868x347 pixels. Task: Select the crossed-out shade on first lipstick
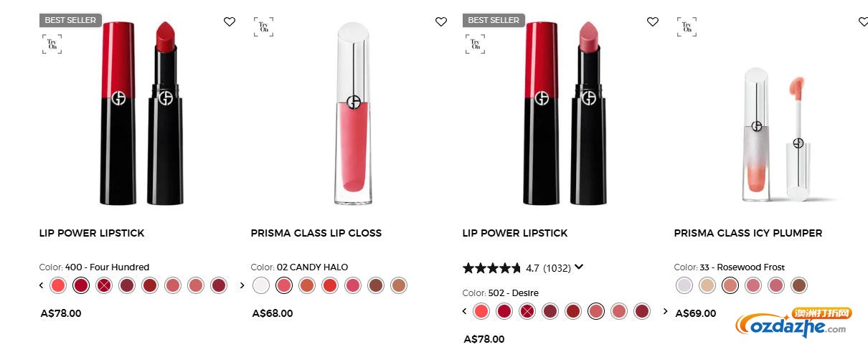(104, 285)
